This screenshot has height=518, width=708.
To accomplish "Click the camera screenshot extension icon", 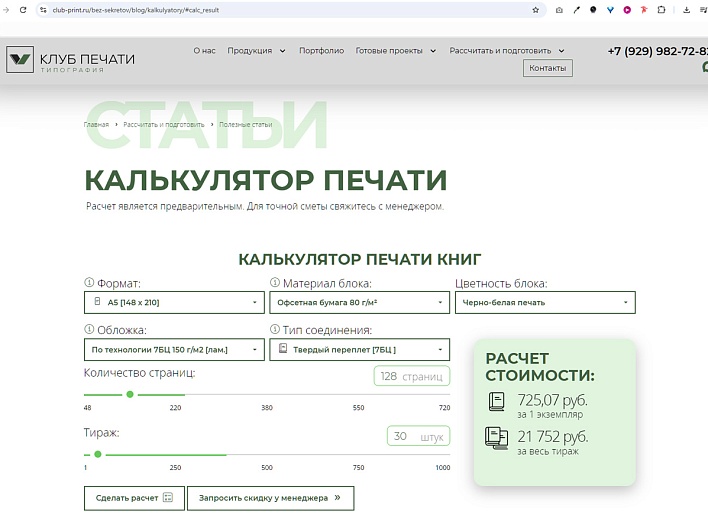I will 559,9.
